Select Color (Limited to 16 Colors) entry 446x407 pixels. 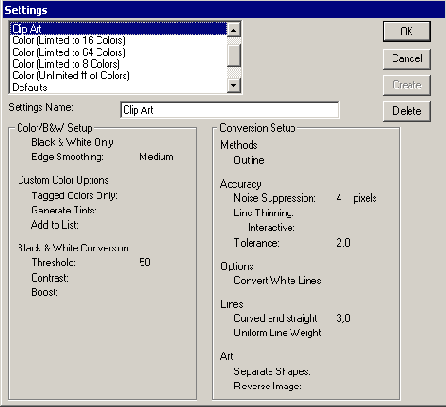pyautogui.click(x=119, y=40)
